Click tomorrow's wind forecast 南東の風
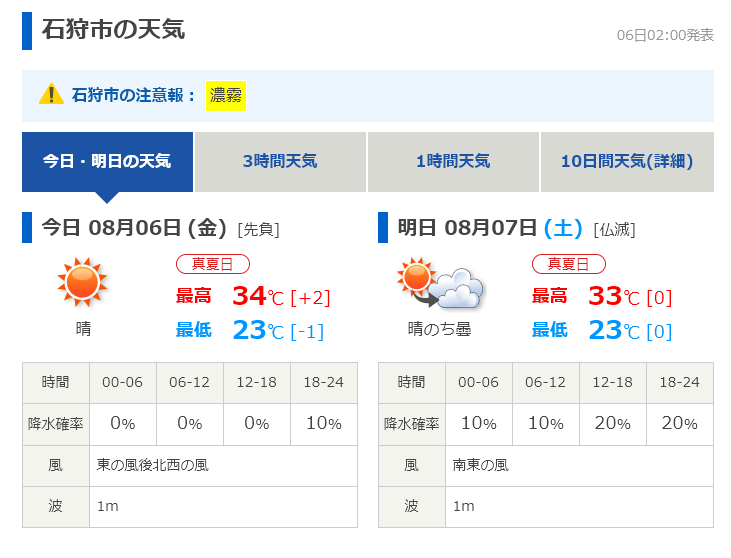 pyautogui.click(x=481, y=465)
